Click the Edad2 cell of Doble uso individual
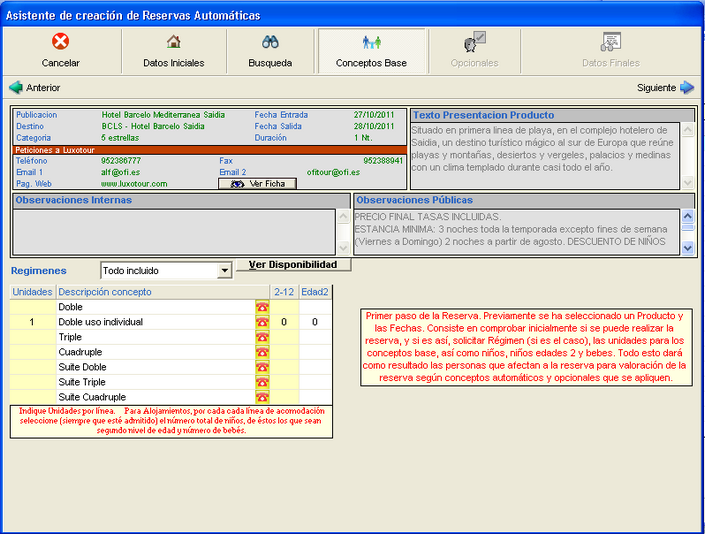705x534 pixels. tap(315, 322)
